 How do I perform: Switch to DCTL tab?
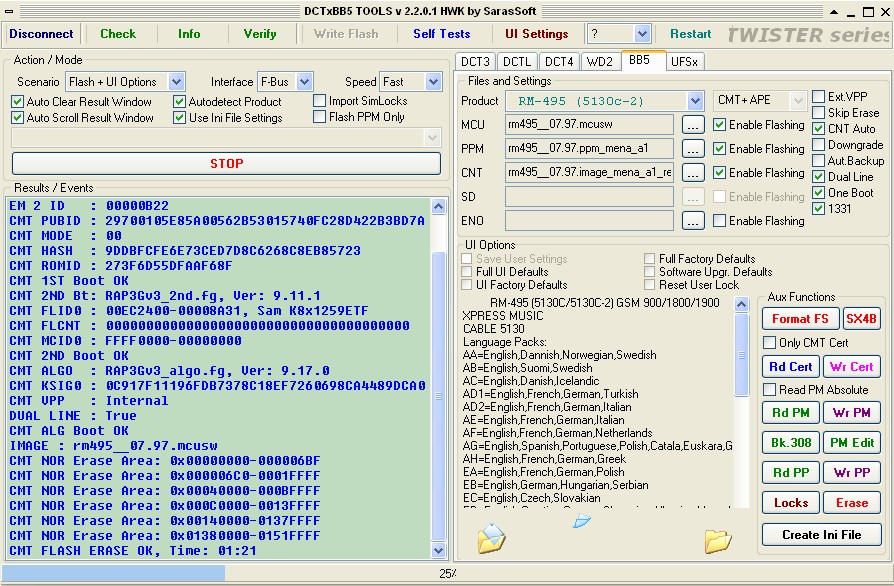pyautogui.click(x=517, y=62)
